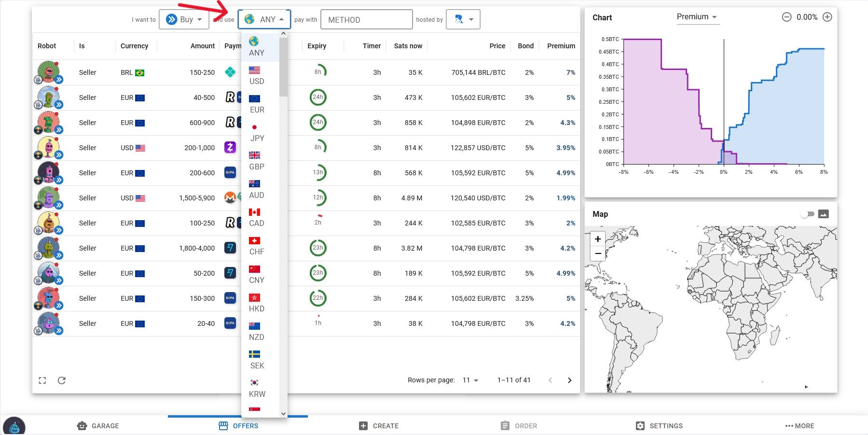Viewport: 868px width, 435px height.
Task: Click the SEPA payment icon on an EUR offer
Action: [x=230, y=173]
